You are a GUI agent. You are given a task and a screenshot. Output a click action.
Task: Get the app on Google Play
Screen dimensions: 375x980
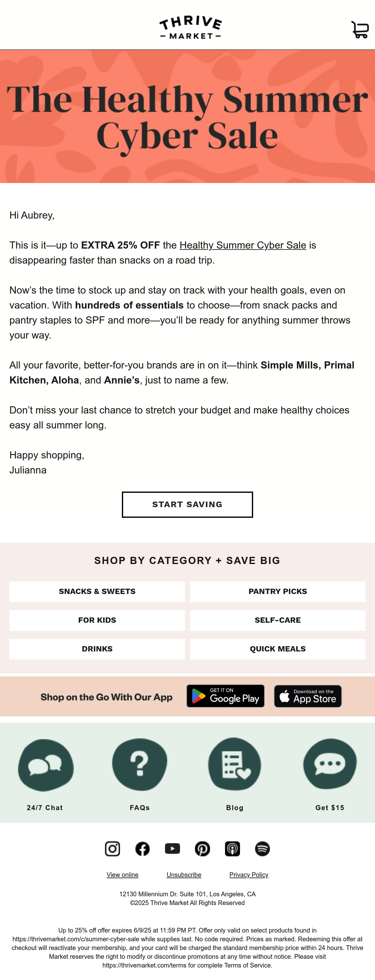click(x=225, y=696)
